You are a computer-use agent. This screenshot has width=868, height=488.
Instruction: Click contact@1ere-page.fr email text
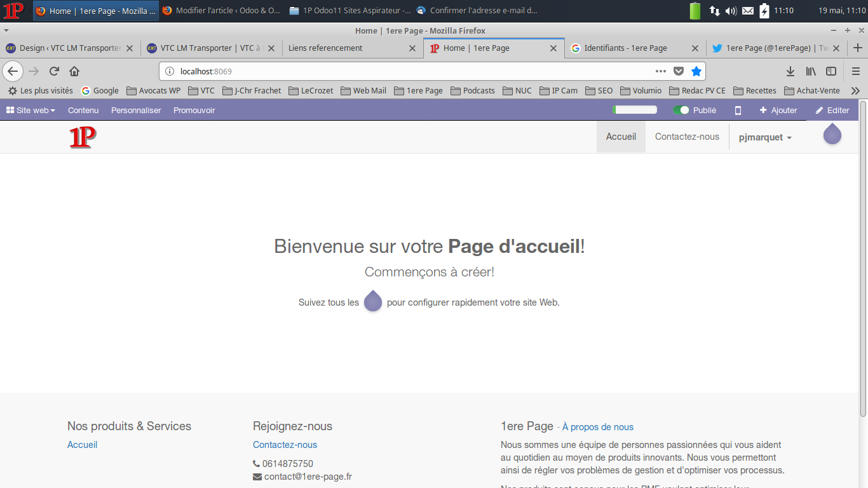(308, 477)
